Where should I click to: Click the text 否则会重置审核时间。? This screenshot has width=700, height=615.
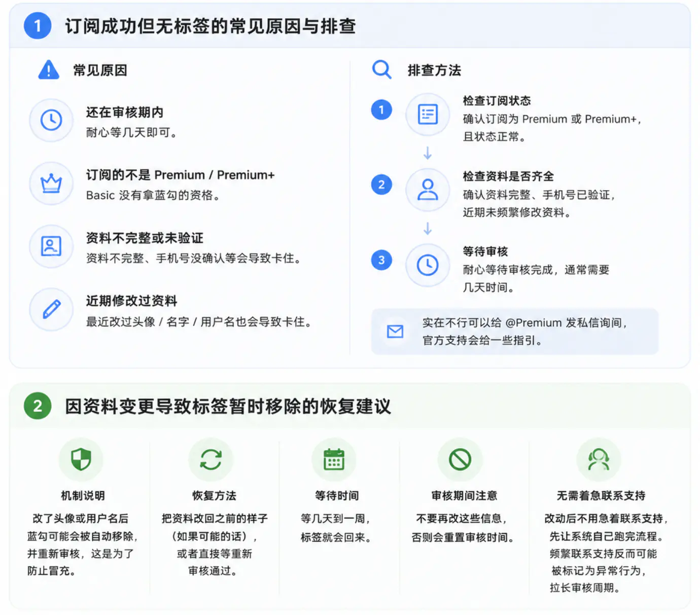pos(464,537)
